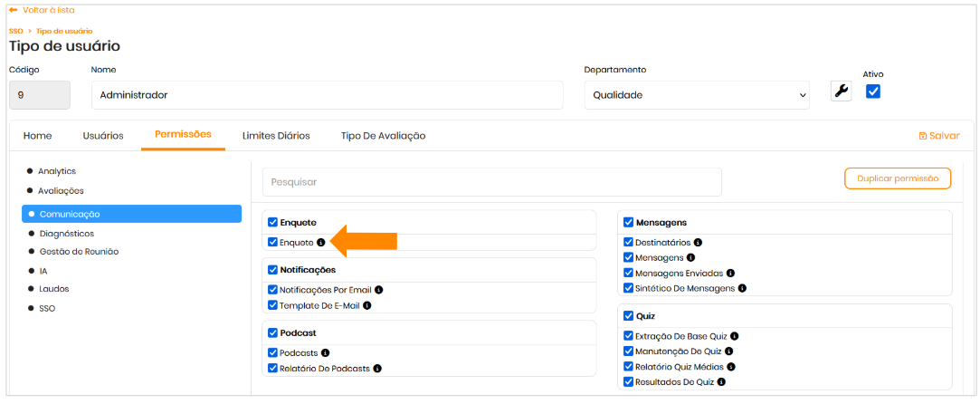Click the wrench settings icon
The width and height of the screenshot is (980, 404).
click(841, 91)
